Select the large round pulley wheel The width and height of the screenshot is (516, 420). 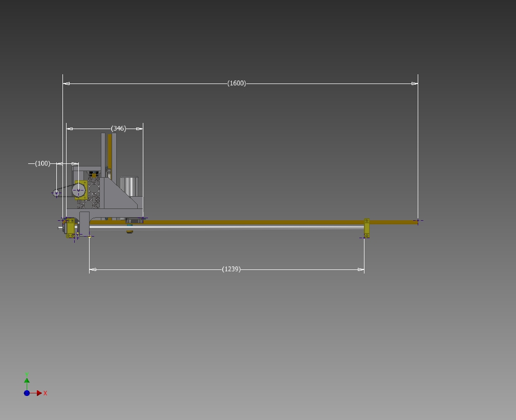[78, 191]
